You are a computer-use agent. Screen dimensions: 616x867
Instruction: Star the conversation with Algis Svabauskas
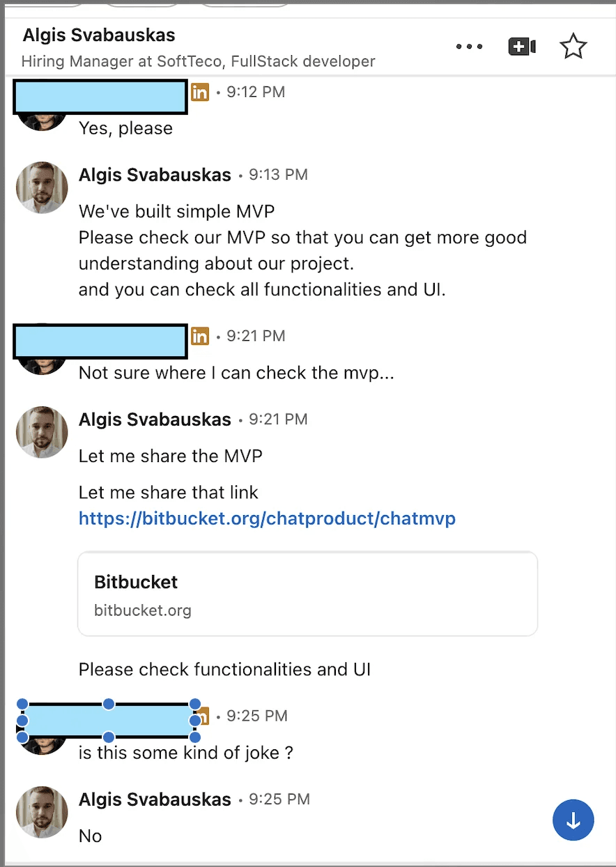click(573, 46)
